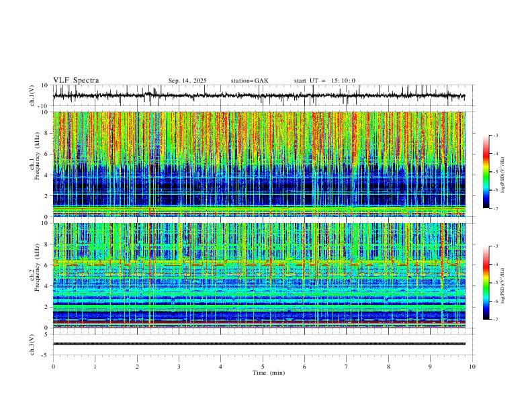Click the 'station=GAK' label
532x411 pixels.
tap(249, 81)
